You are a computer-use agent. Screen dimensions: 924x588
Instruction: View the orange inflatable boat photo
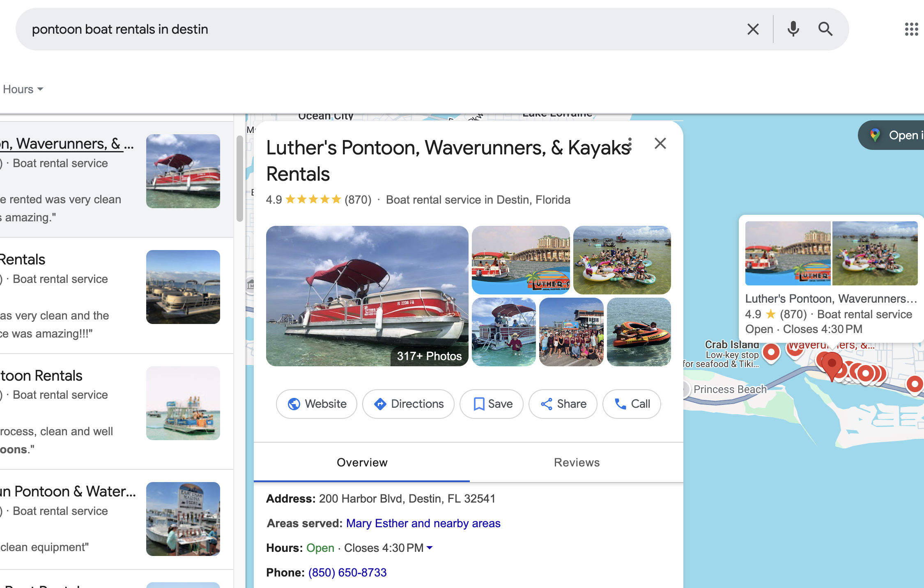[639, 332]
